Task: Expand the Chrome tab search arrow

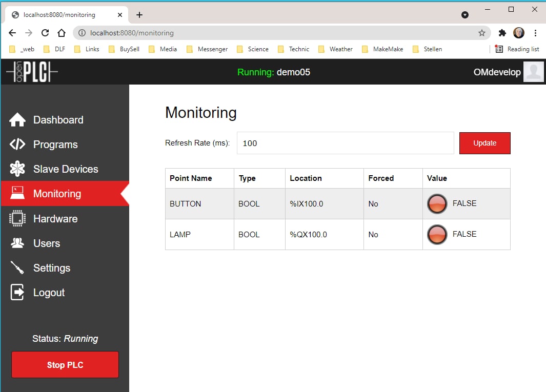Action: [465, 15]
